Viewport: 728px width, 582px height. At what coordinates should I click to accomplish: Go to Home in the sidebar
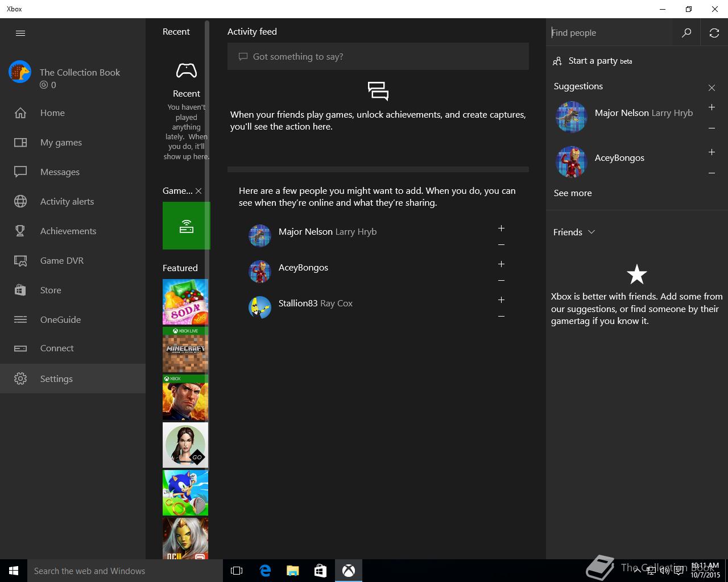click(x=73, y=113)
